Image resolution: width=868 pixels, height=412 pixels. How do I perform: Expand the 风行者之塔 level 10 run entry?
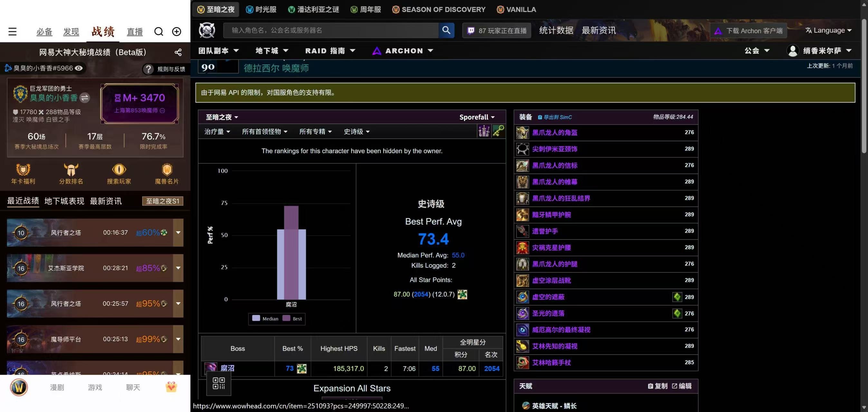tap(178, 233)
